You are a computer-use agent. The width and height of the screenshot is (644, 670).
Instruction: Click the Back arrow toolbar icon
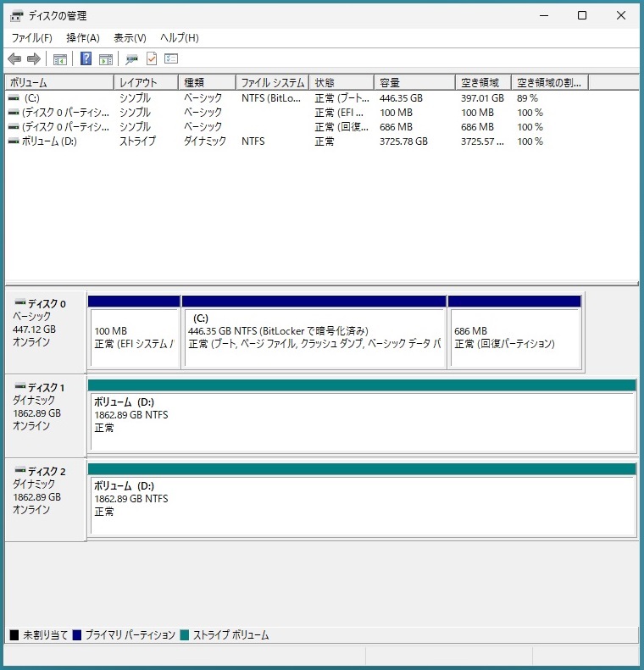[x=14, y=58]
